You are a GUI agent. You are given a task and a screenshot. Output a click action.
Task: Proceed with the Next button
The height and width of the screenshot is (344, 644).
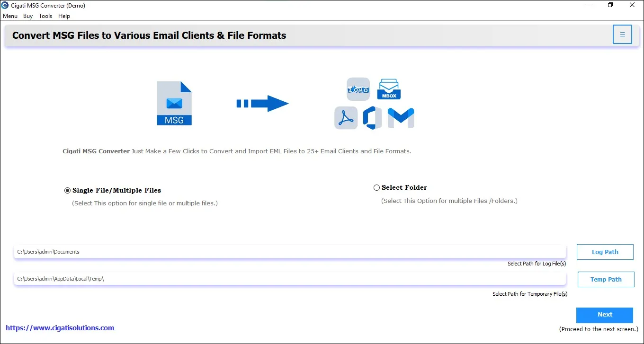point(605,315)
